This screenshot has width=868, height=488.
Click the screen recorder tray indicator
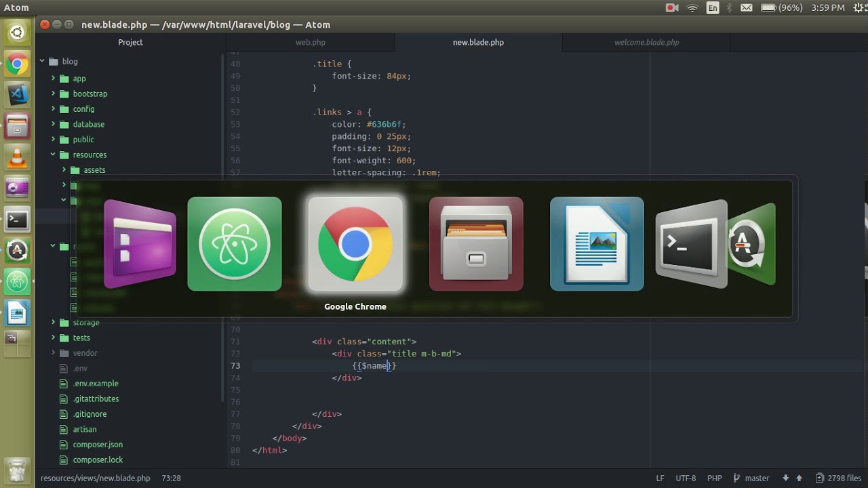pos(672,8)
